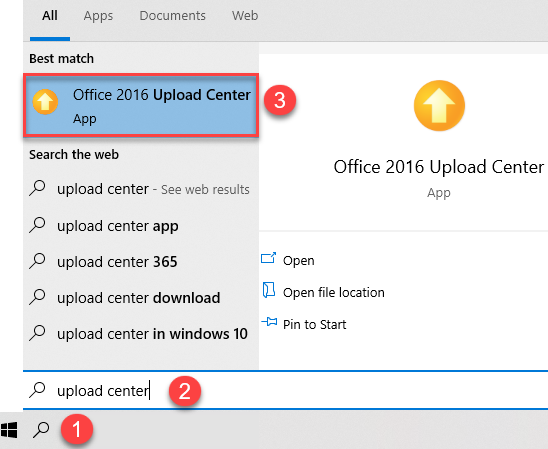This screenshot has width=548, height=449.
Task: Click Open action in preview pane
Action: [298, 261]
